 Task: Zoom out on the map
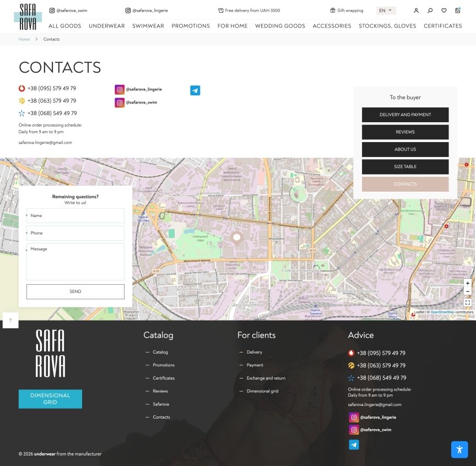pos(468,291)
